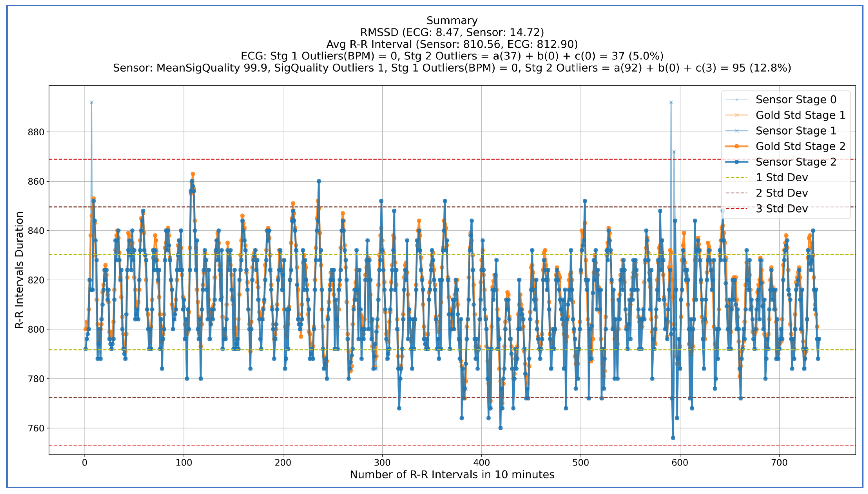Click the Gold Std Stage 1 legend marker

[x=736, y=115]
